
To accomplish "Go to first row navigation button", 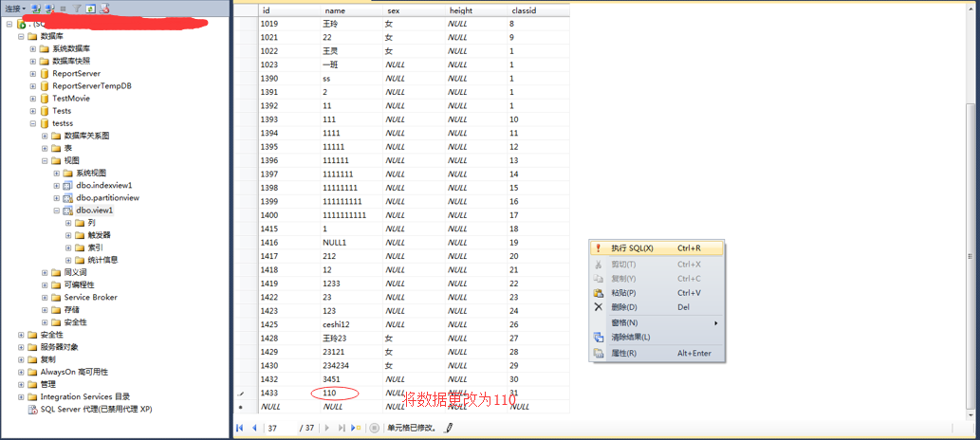I will coord(239,428).
